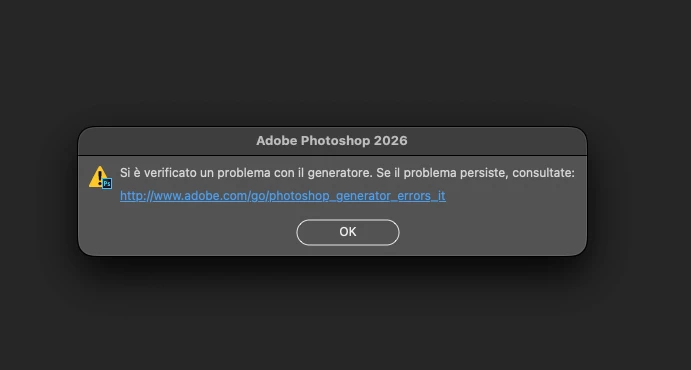Dismiss the generator error alert with OK
This screenshot has width=691, height=370.
(x=348, y=232)
